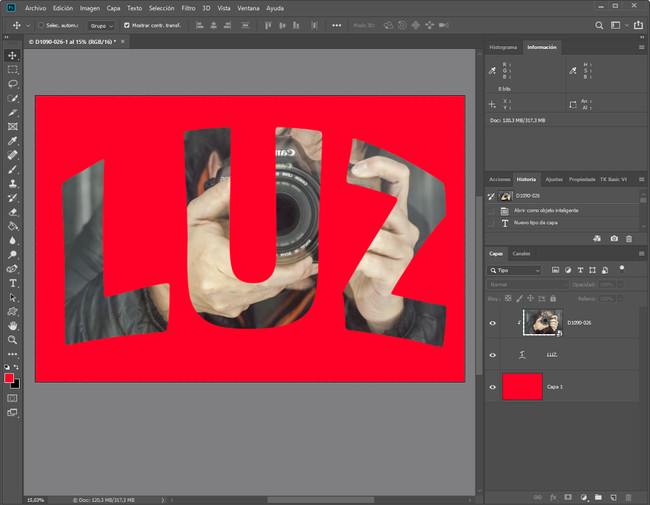Click the history snapshot camera icon
650x505 pixels.
point(613,238)
